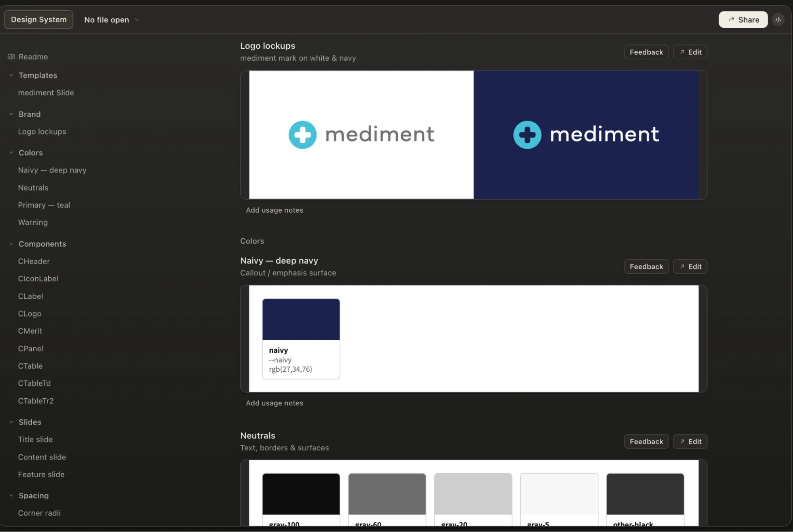Open CHeader component
Screen dimensions: 793x532
[34, 261]
